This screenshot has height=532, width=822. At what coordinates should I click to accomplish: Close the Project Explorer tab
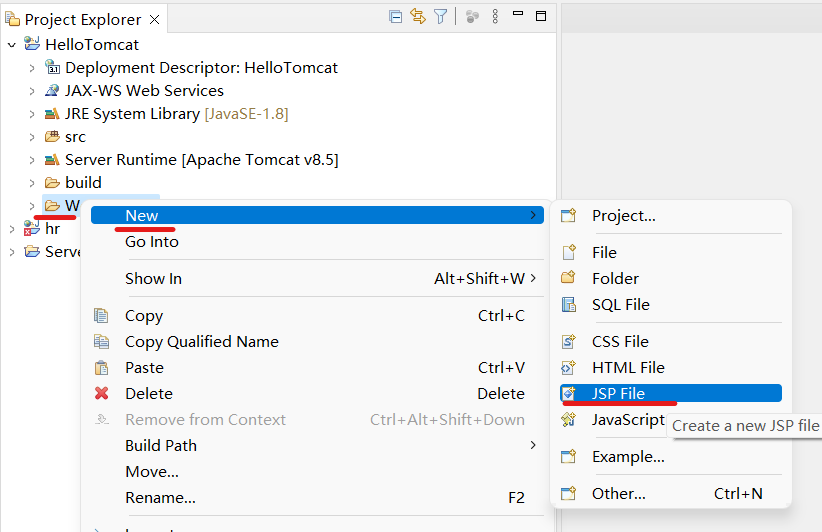[x=153, y=20]
